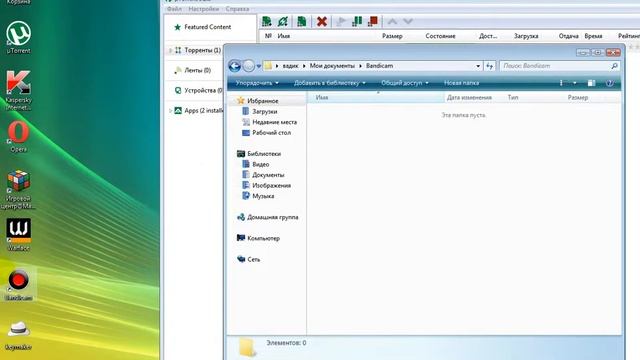Open the Настройки menu in uTorrent
Screen dimensions: 640x360
click(x=204, y=9)
